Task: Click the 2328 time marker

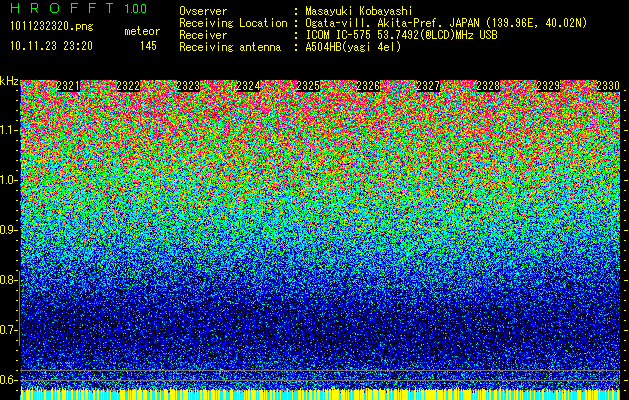Action: [x=488, y=86]
